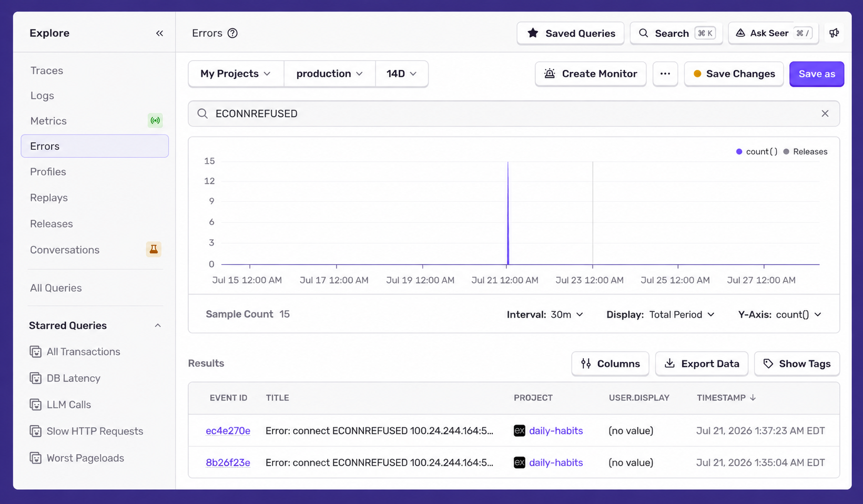Viewport: 863px width, 504px height.
Task: Click the Slow HTTP Requests query icon
Action: [36, 431]
